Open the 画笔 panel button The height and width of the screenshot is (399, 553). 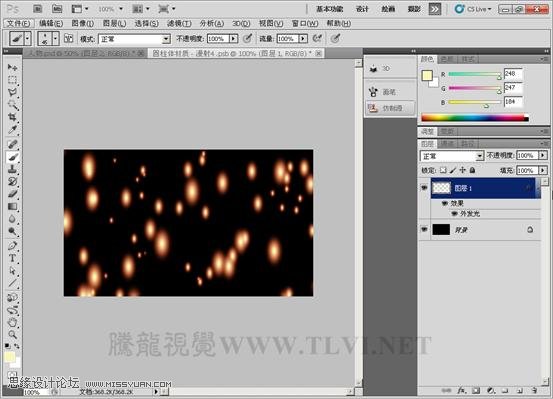click(390, 92)
